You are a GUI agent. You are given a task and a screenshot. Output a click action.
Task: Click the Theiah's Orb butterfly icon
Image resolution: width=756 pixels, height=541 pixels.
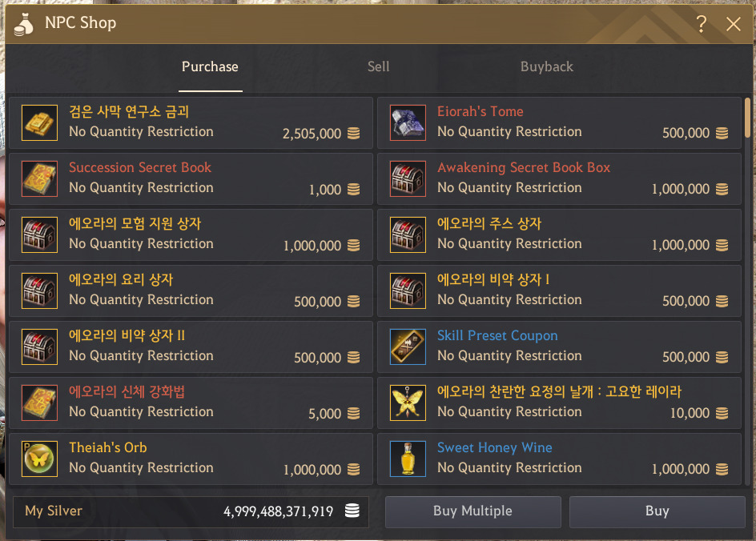coord(39,459)
